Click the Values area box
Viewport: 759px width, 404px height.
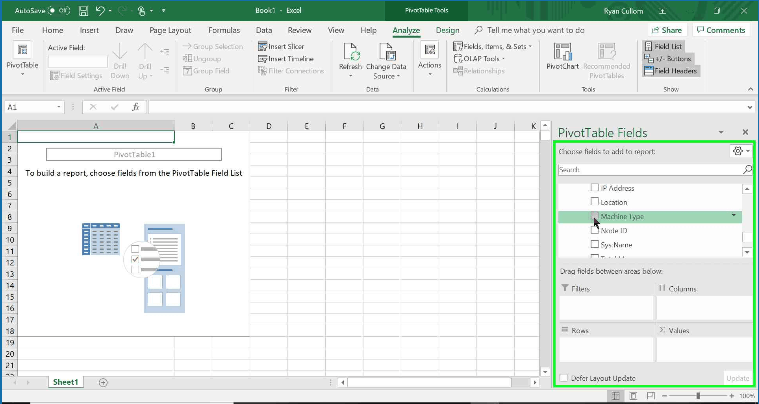pyautogui.click(x=704, y=350)
